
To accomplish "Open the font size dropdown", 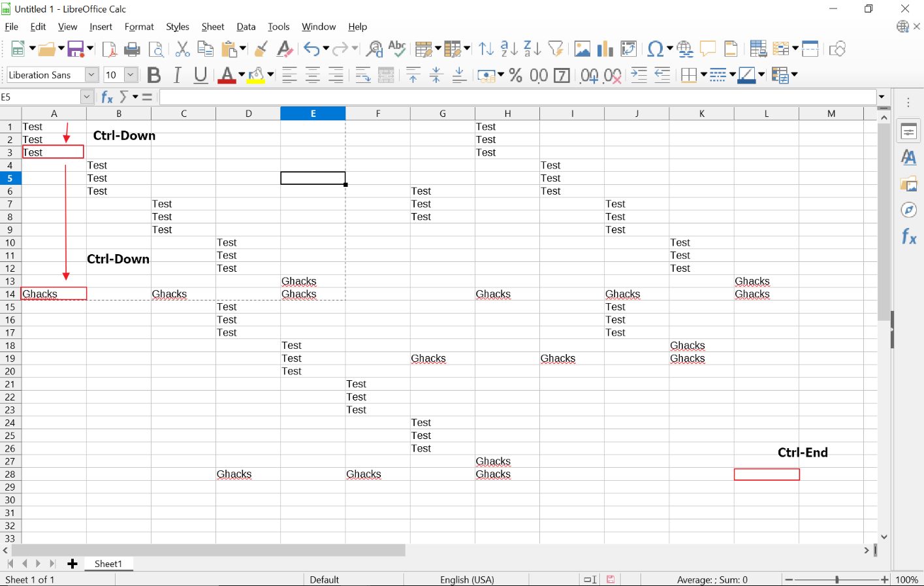I will pyautogui.click(x=129, y=74).
